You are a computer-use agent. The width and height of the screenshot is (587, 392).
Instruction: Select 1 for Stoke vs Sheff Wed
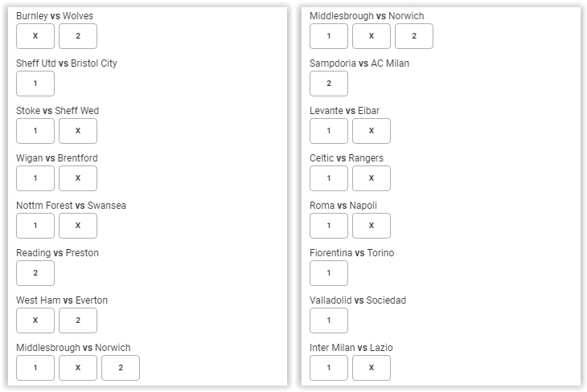pyautogui.click(x=35, y=131)
